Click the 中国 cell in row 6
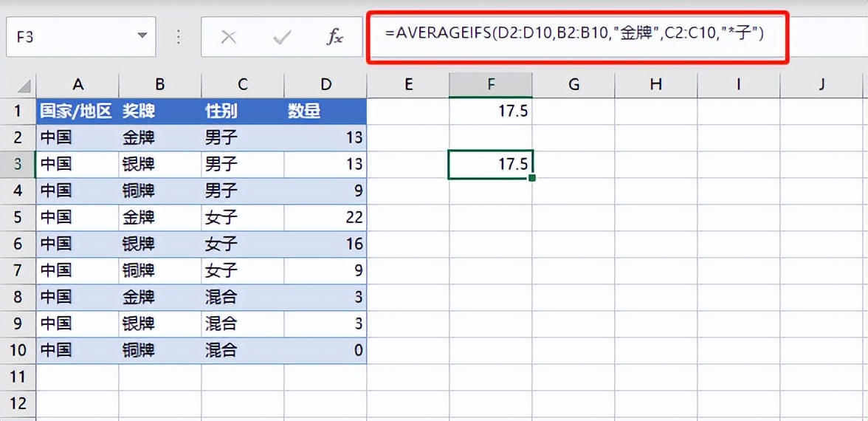The image size is (868, 421). [77, 244]
